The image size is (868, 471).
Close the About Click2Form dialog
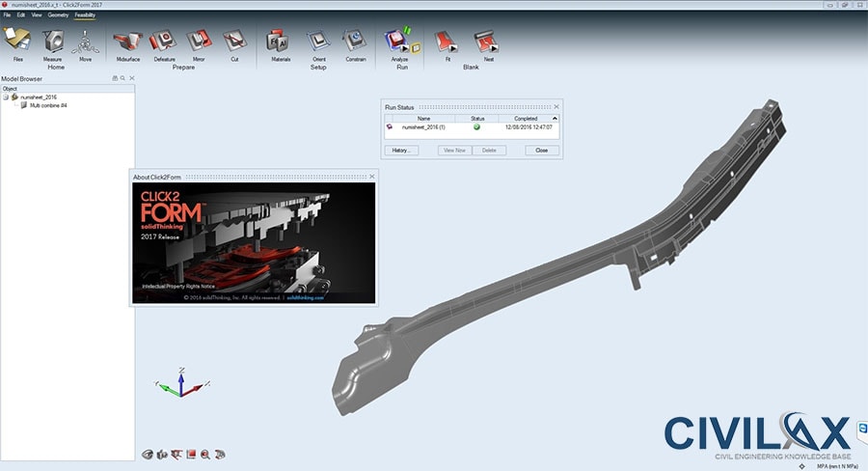point(372,177)
